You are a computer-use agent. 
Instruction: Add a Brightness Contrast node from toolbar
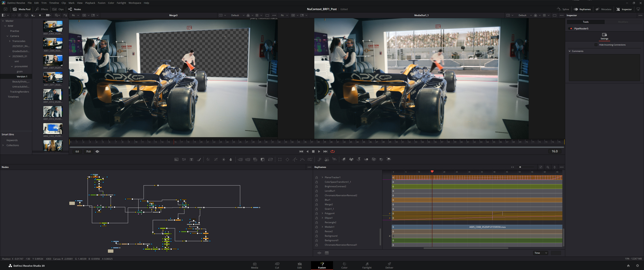[224, 159]
